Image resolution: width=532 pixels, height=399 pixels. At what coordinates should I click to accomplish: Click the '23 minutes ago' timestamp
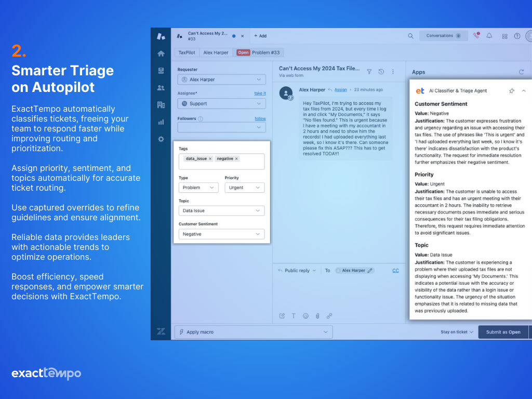pos(368,89)
